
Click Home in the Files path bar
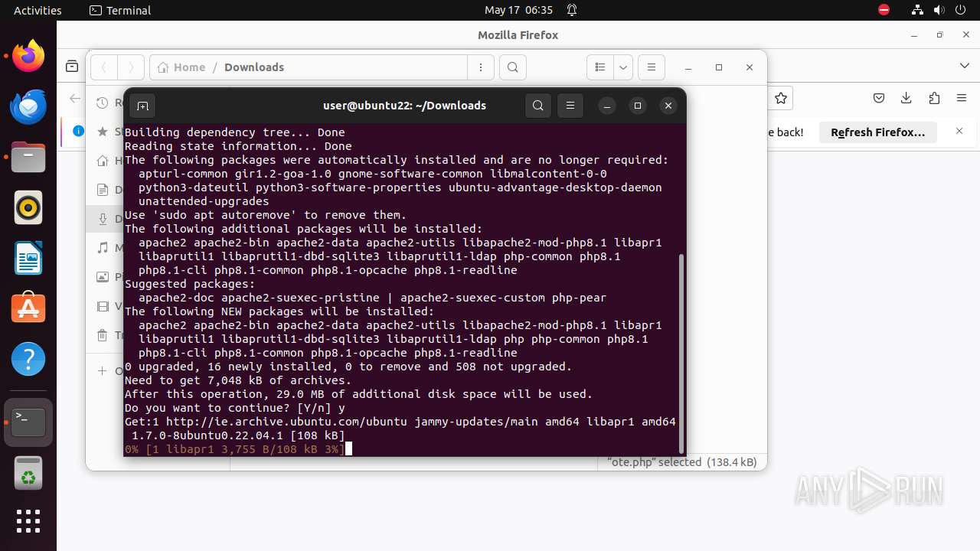tap(181, 67)
